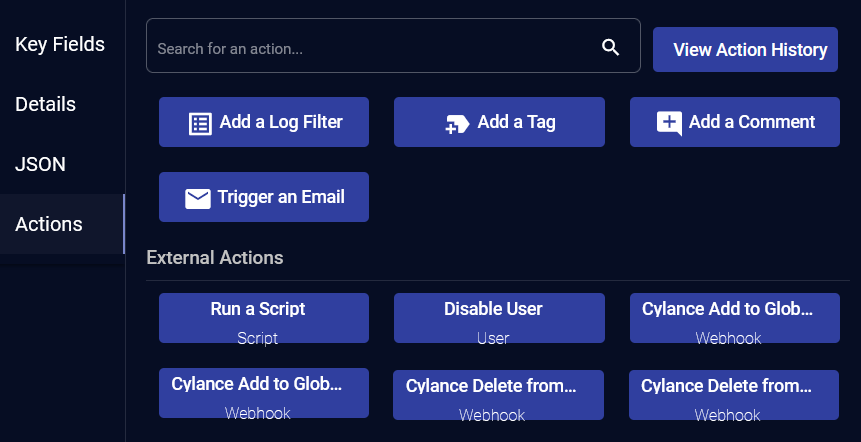Image resolution: width=861 pixels, height=442 pixels.
Task: Show the JSON tab
Action: (40, 164)
